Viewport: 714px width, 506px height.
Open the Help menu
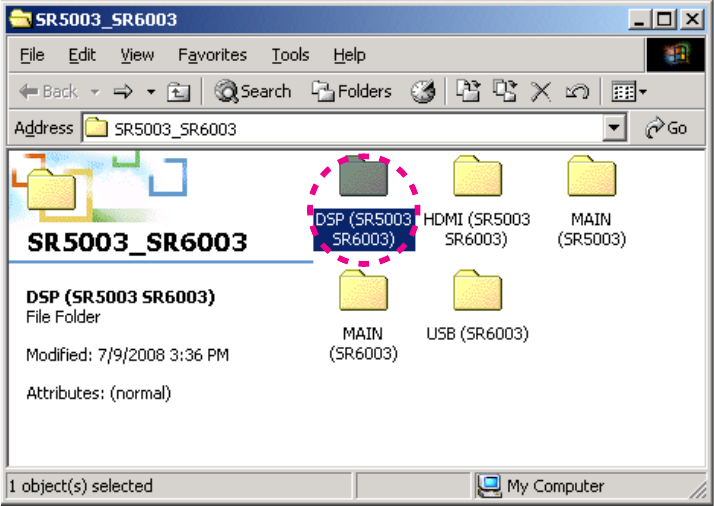(x=349, y=55)
